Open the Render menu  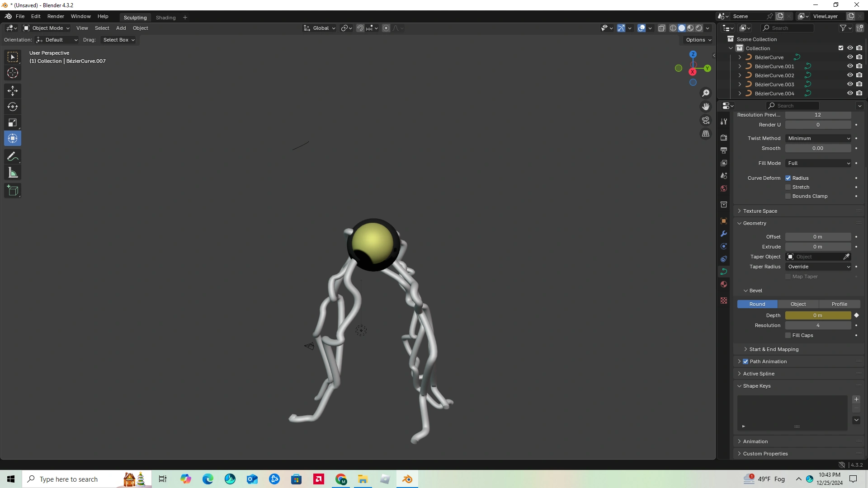coord(56,16)
